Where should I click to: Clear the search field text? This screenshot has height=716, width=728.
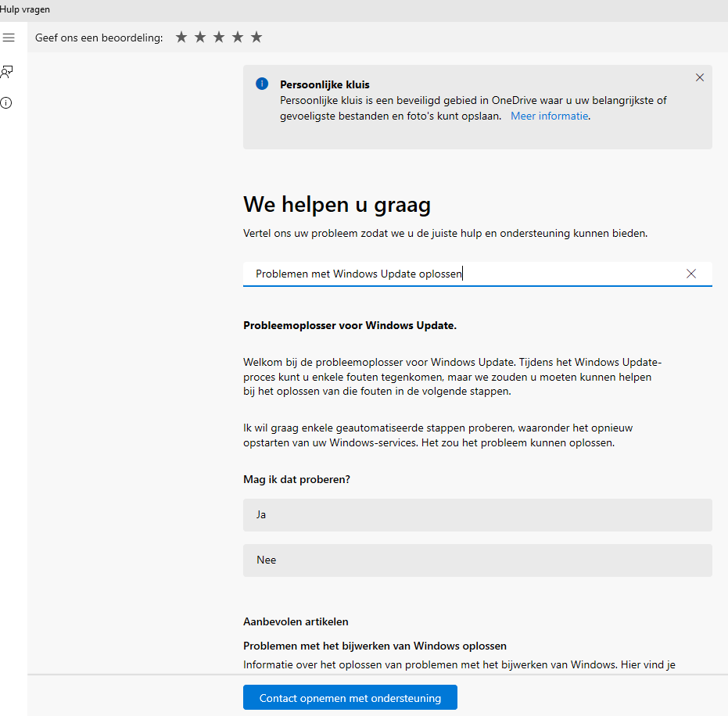coord(691,274)
